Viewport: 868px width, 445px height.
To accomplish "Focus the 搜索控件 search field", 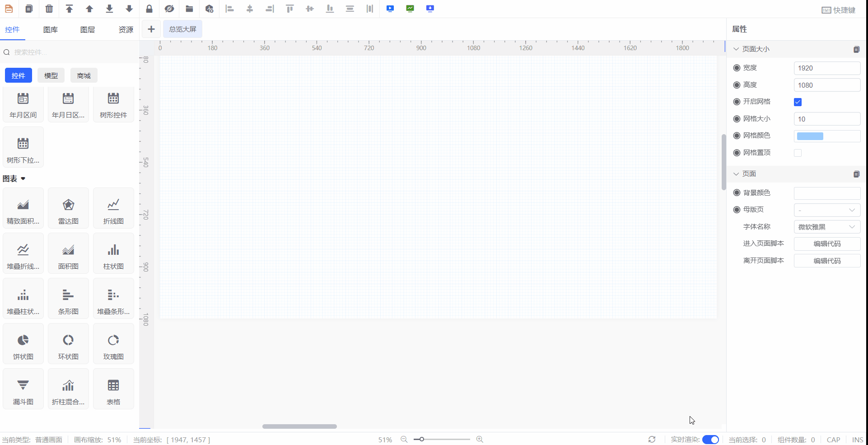I will coord(70,52).
